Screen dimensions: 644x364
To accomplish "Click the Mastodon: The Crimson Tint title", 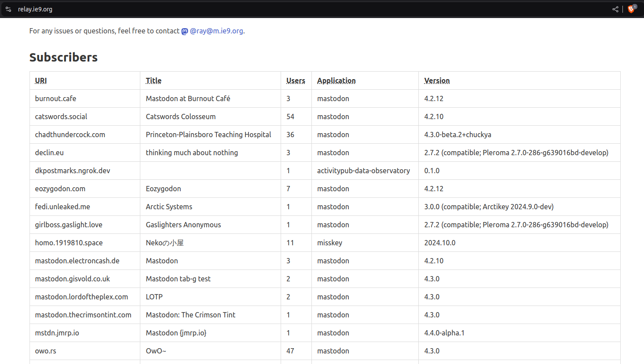I will coord(190,315).
